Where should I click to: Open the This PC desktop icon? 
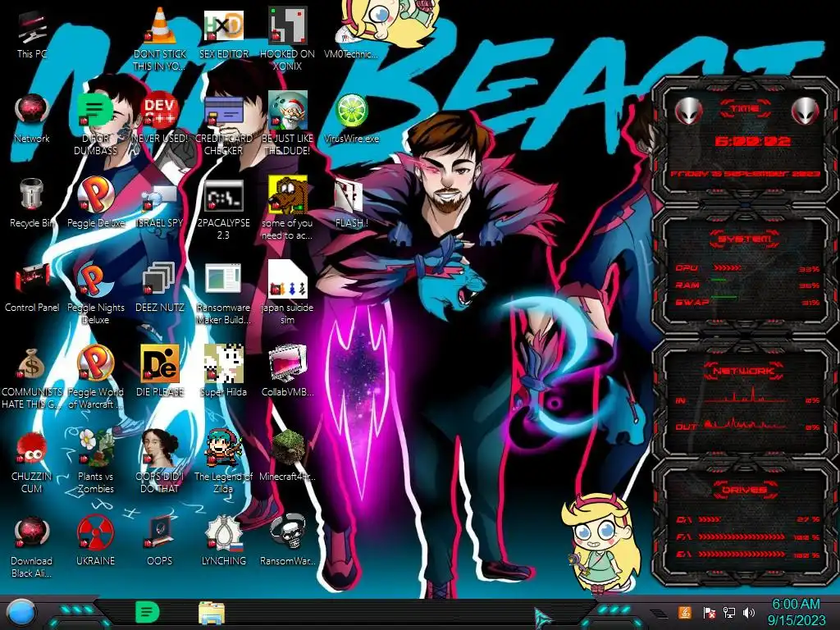point(32,34)
